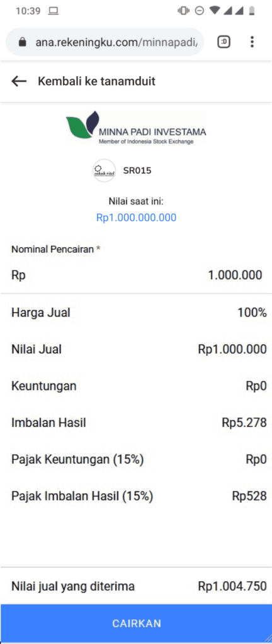272x644 pixels.
Task: Tap the Minna Padi Investama logo
Action: coord(136,127)
